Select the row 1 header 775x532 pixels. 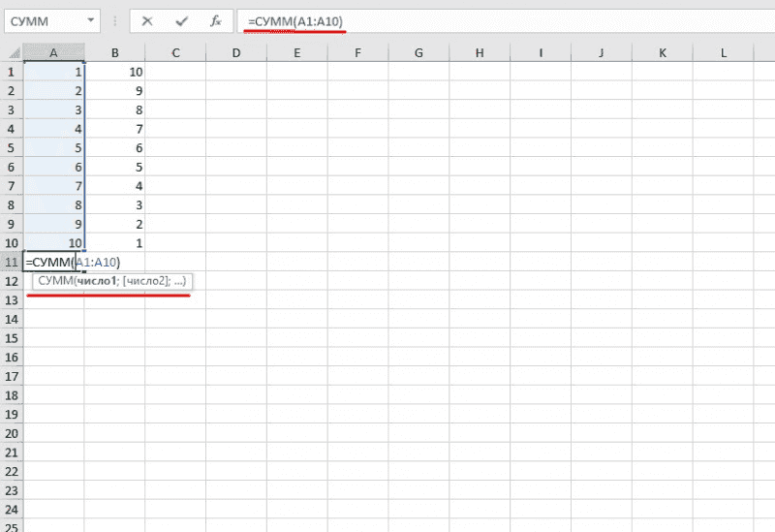(x=12, y=73)
